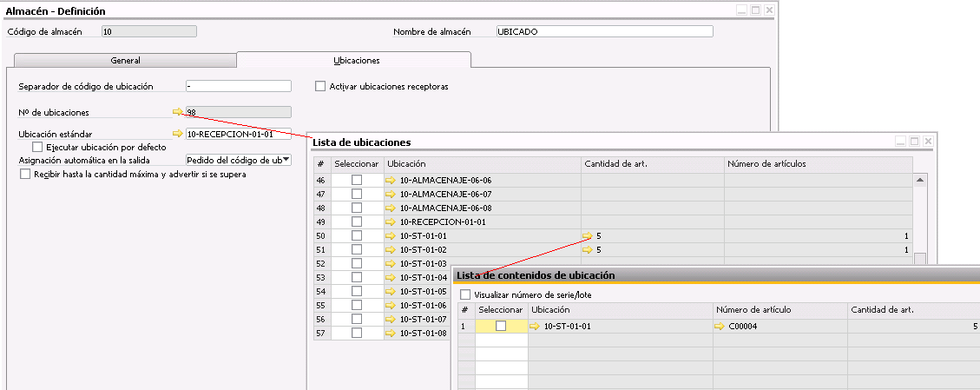The width and height of the screenshot is (980, 390).
Task: Switch to the General tab
Action: [125, 61]
